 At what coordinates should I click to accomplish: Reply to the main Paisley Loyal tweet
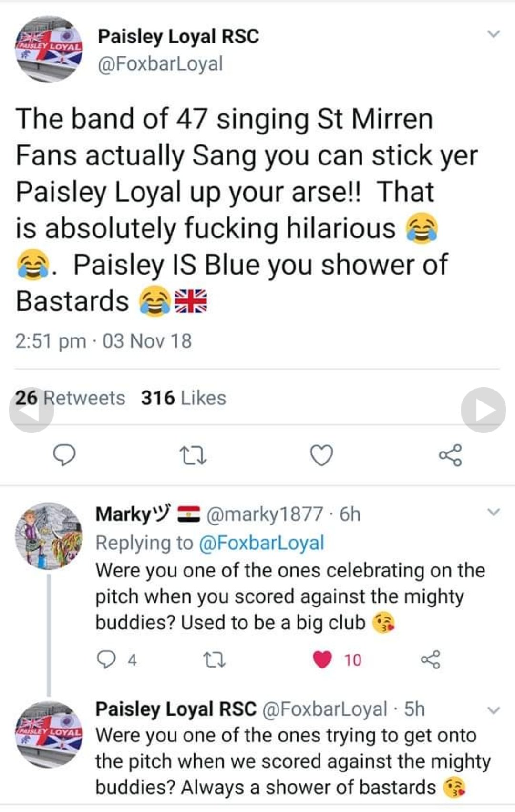(63, 455)
